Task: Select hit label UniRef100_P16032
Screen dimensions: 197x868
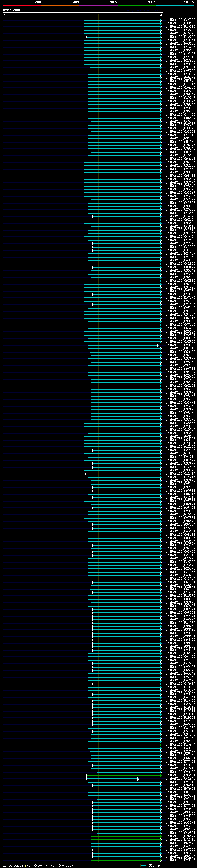Action: (180, 514)
